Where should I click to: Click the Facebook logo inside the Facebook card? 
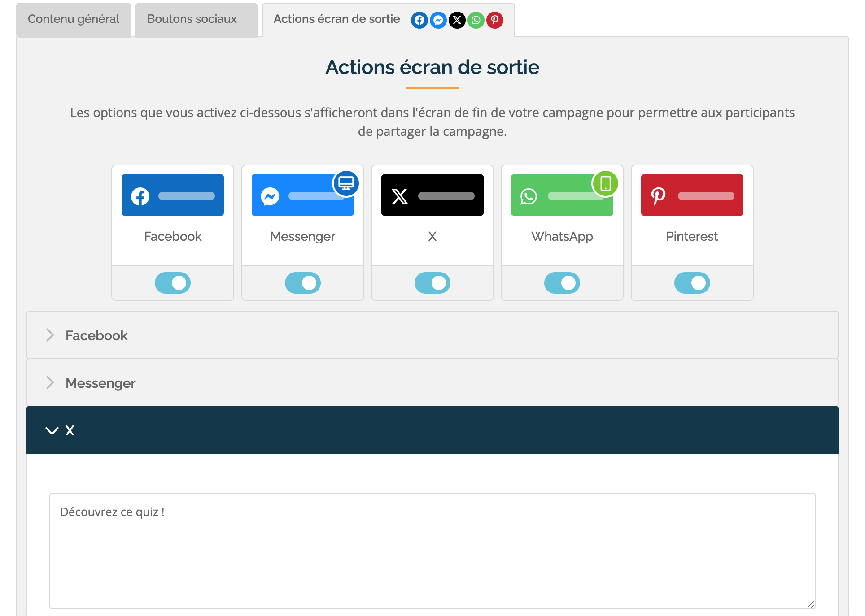coord(140,196)
